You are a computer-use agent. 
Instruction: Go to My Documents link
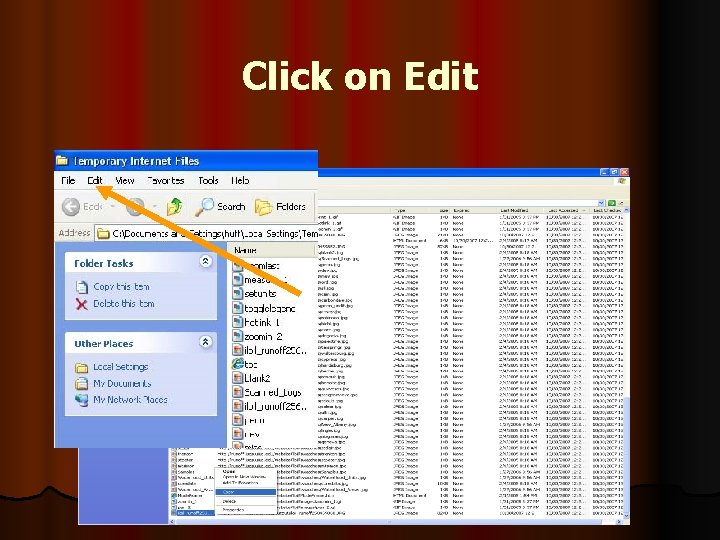click(122, 383)
